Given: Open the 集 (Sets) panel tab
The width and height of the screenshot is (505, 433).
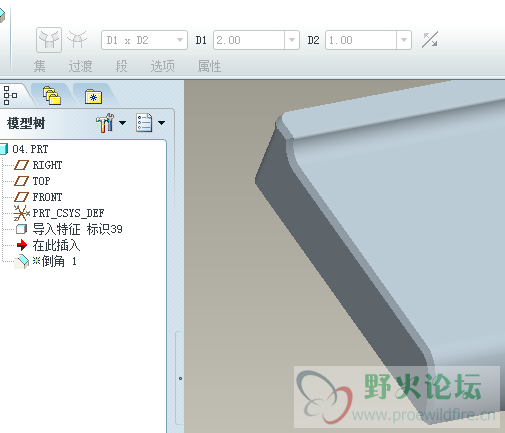Looking at the screenshot, I should point(39,66).
